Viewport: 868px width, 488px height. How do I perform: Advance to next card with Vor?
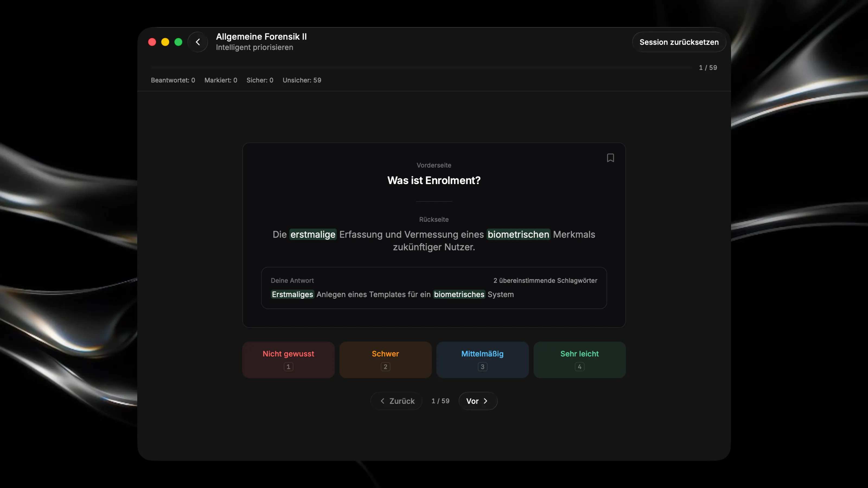pyautogui.click(x=478, y=401)
